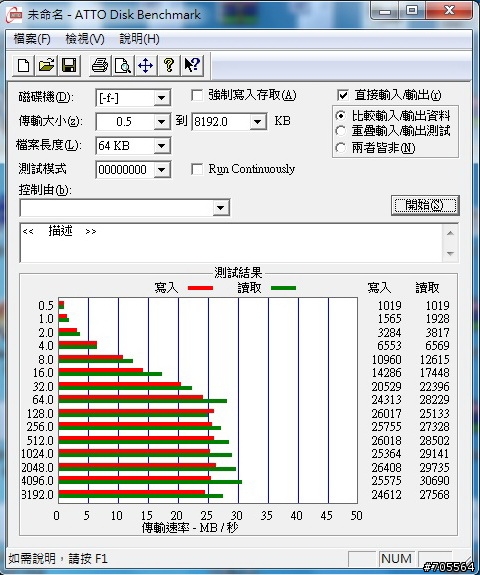480x575 pixels.
Task: Click the ATTO app icon in title bar
Action: [x=15, y=15]
